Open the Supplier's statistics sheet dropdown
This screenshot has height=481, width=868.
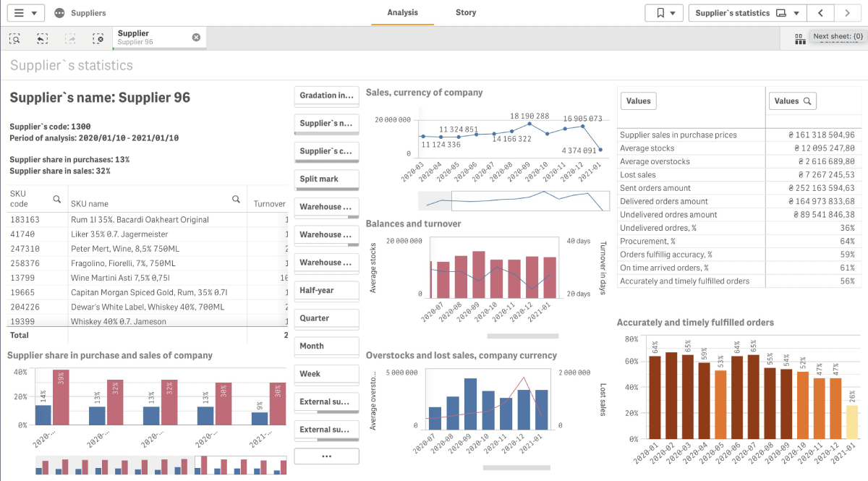click(796, 12)
